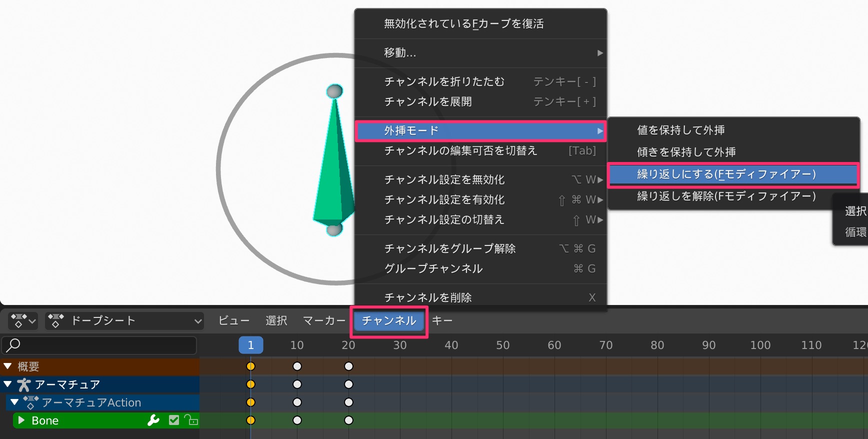The width and height of the screenshot is (868, 439).
Task: Open チャンネル設定を有効化 submenu
Action: coord(480,200)
